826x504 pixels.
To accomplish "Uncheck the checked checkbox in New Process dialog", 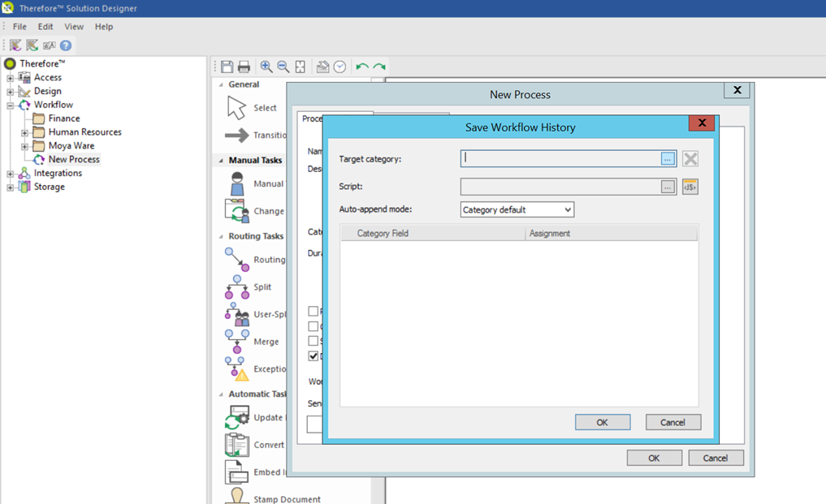I will pos(313,357).
